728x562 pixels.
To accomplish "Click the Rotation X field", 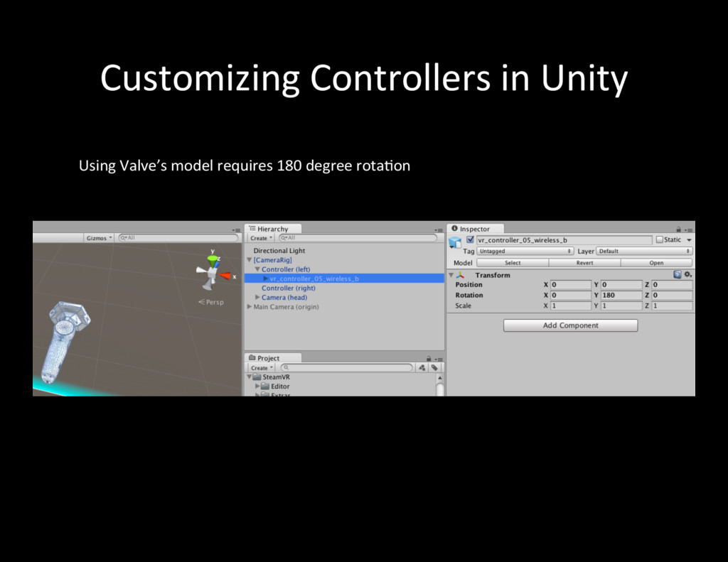I will (571, 295).
